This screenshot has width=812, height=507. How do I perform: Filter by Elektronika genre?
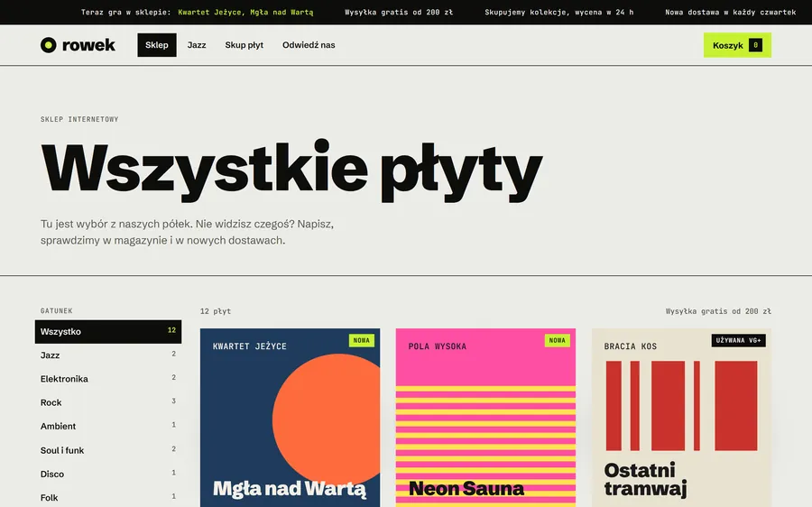(108, 379)
